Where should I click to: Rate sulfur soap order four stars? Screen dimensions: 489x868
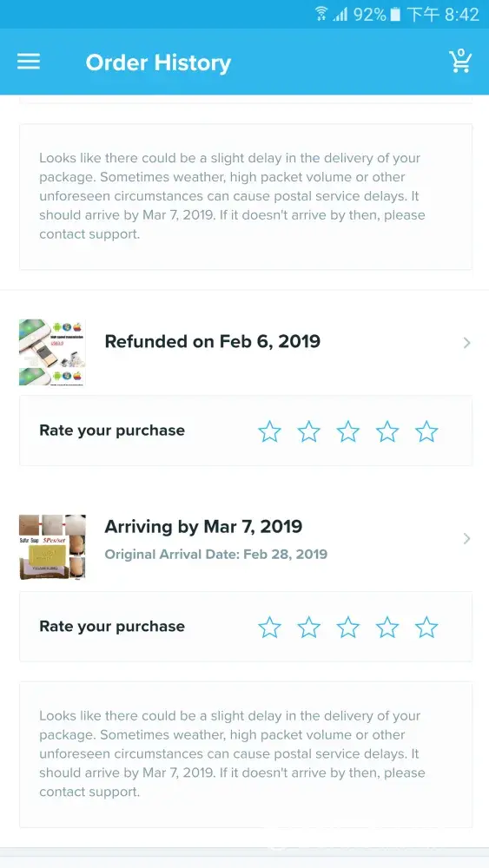click(387, 628)
